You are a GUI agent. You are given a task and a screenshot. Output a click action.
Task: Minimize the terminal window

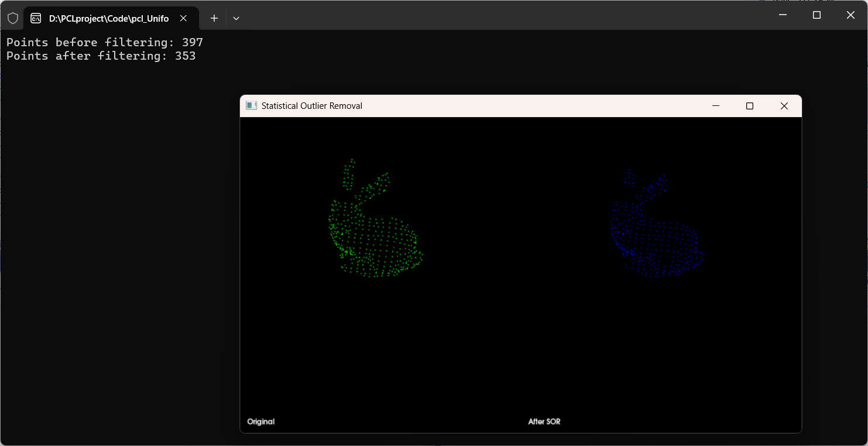pyautogui.click(x=783, y=15)
